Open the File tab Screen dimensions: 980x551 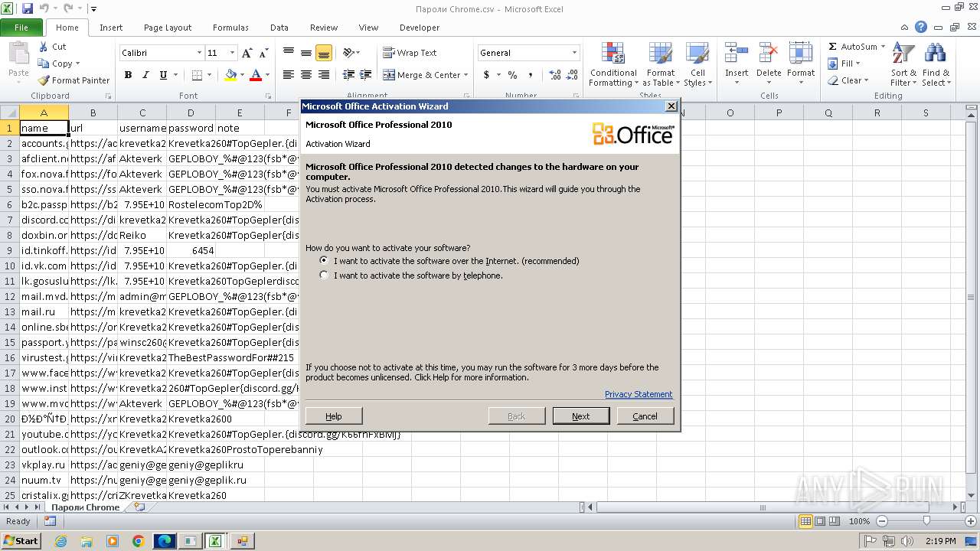coord(21,28)
